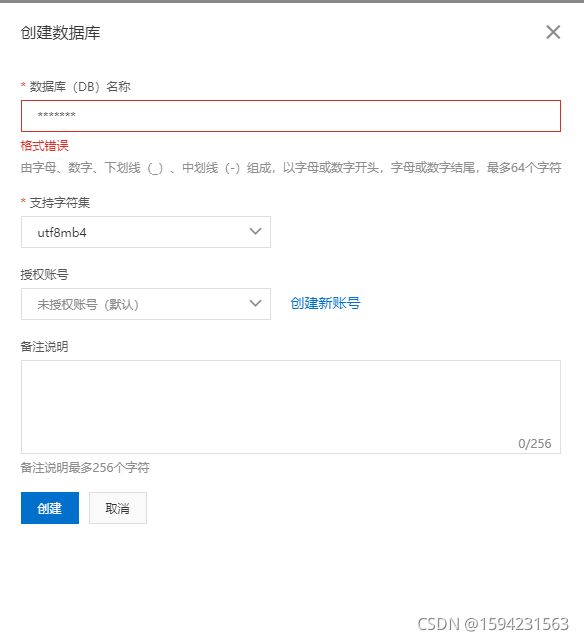Click the CSDN watermark text
The width and height of the screenshot is (584, 641).
[x=493, y=624]
